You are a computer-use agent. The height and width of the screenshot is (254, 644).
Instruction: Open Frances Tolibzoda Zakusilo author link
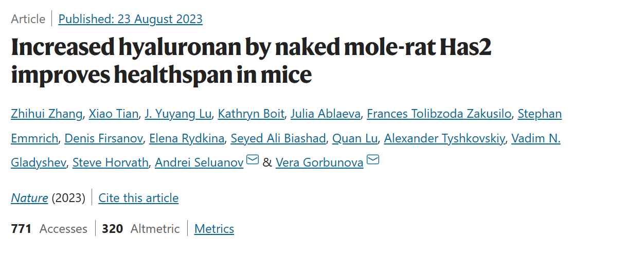(439, 114)
